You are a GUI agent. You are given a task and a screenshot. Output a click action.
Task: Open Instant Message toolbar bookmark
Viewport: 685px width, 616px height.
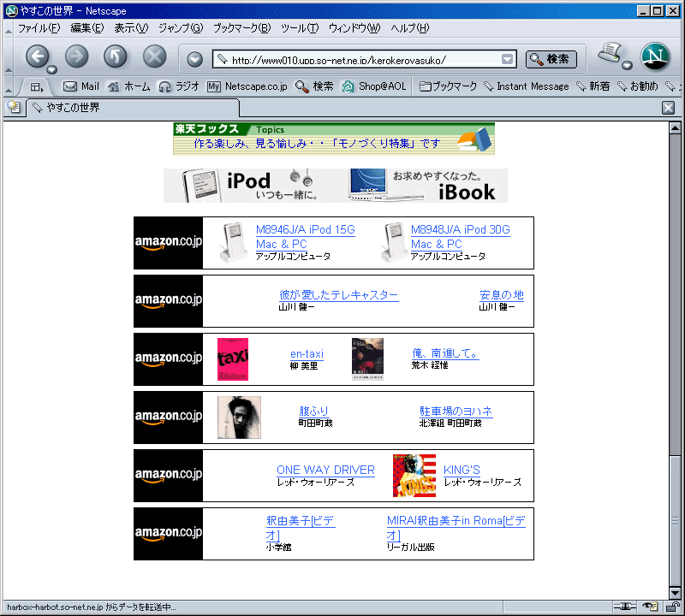pos(527,86)
